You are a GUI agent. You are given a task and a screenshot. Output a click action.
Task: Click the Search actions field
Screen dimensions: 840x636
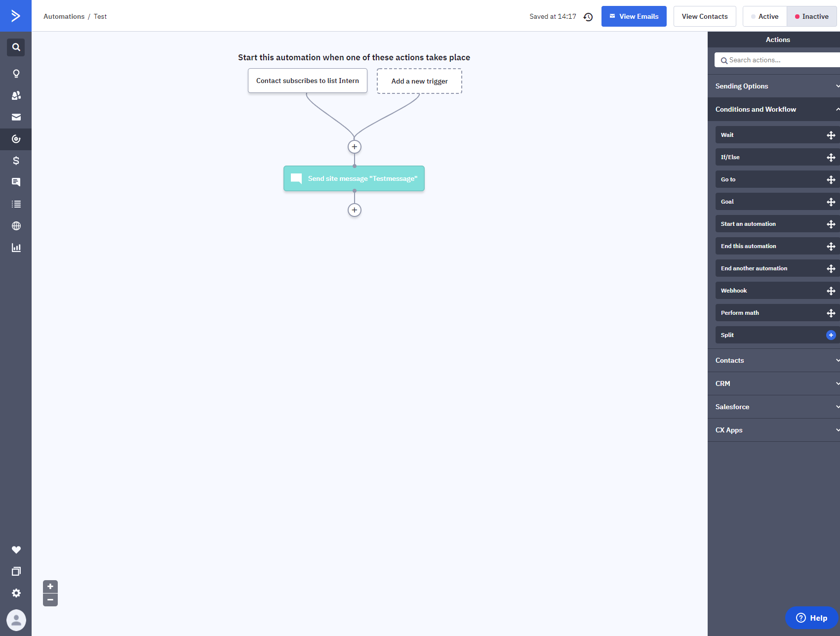(x=777, y=60)
